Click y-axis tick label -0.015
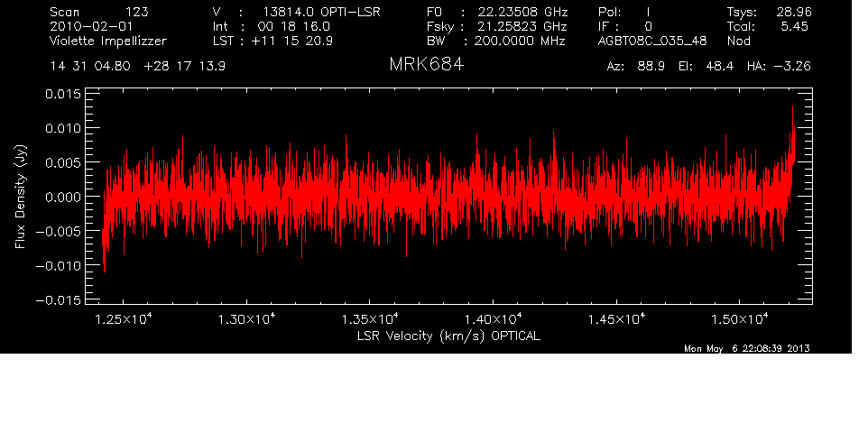Image resolution: width=868 pixels, height=442 pixels. tap(58, 299)
